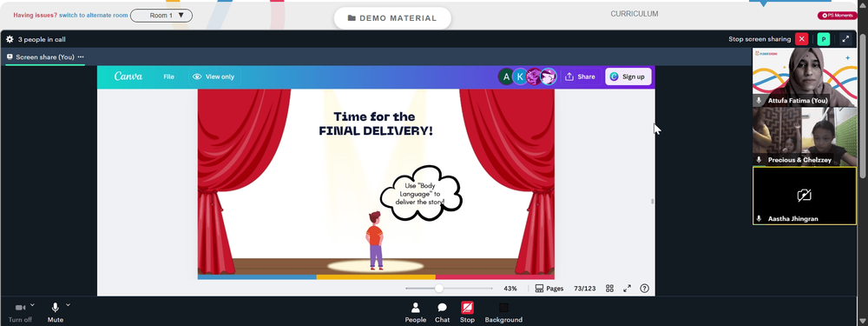Image resolution: width=868 pixels, height=326 pixels.
Task: Click the Canva Sign up button
Action: [x=628, y=77]
